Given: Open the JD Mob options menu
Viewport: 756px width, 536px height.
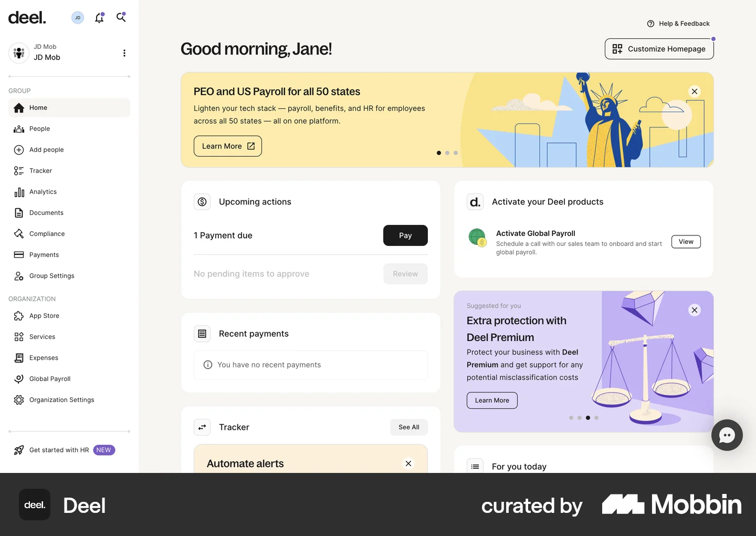Looking at the screenshot, I should 124,53.
